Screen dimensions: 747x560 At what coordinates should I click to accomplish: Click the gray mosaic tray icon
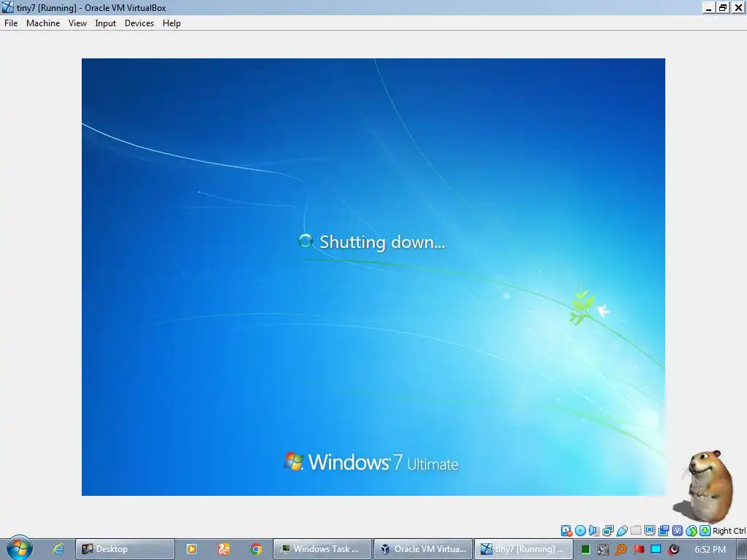pyautogui.click(x=603, y=550)
